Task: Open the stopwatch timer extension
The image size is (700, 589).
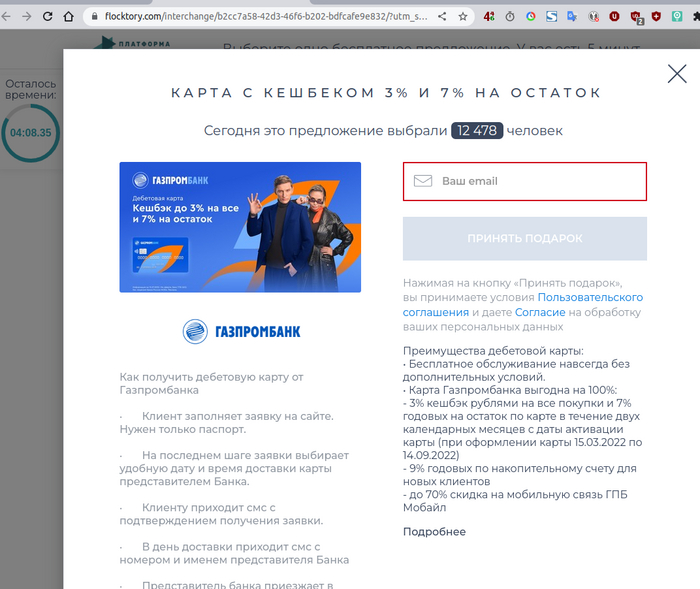Action: pyautogui.click(x=510, y=17)
